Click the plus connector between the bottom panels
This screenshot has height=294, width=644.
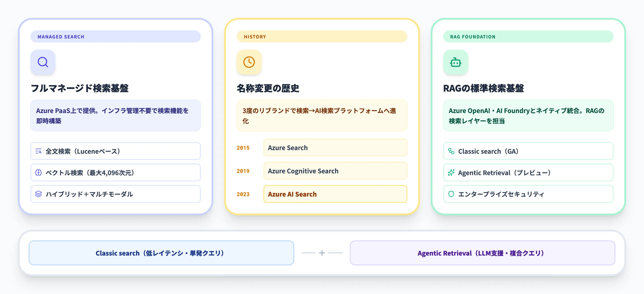click(x=322, y=253)
